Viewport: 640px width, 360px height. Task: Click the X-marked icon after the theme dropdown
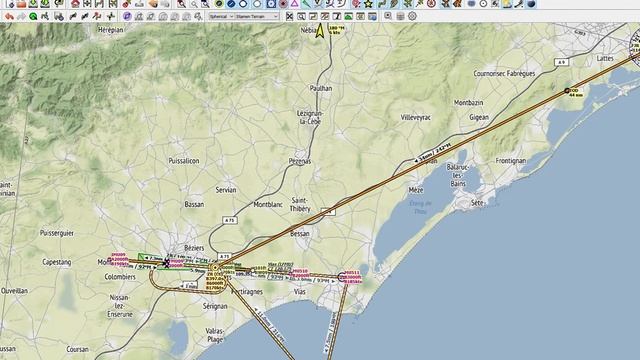click(289, 16)
